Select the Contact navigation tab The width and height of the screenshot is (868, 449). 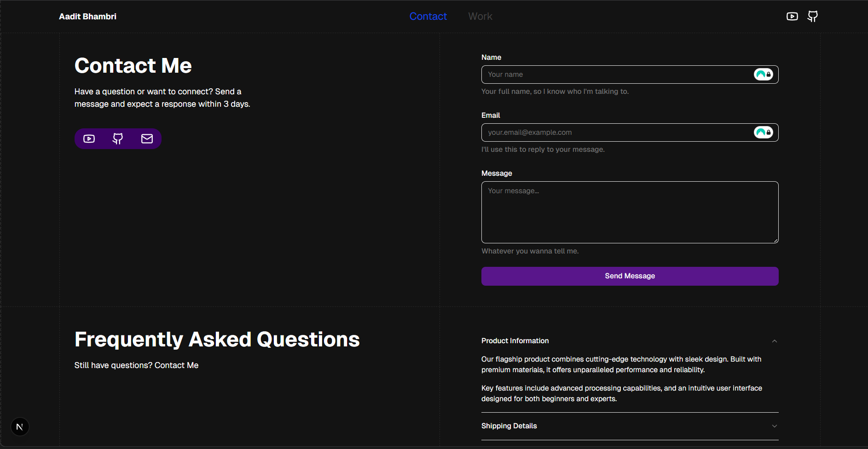(428, 17)
